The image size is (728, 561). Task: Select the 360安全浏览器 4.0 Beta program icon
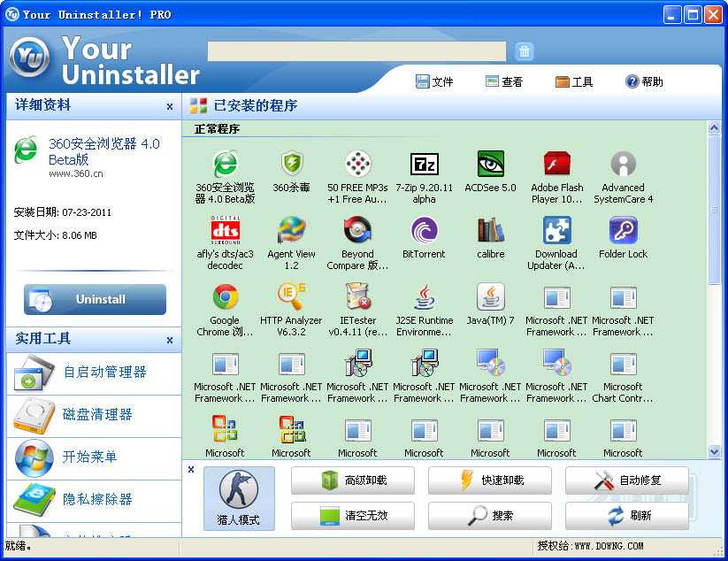click(x=225, y=165)
